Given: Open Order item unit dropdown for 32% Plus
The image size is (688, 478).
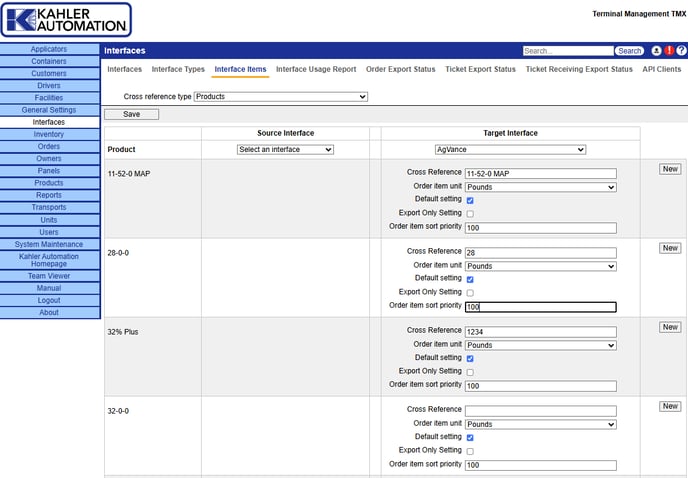Looking at the screenshot, I should point(541,345).
